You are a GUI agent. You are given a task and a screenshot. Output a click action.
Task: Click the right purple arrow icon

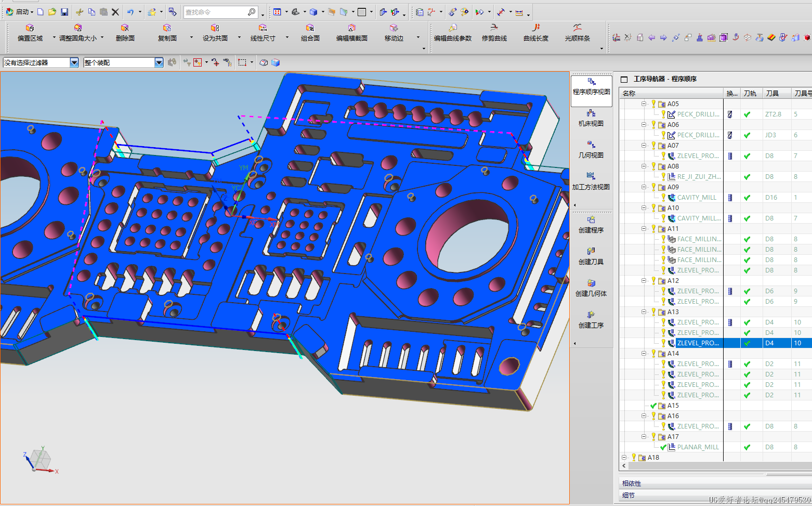[x=663, y=37]
